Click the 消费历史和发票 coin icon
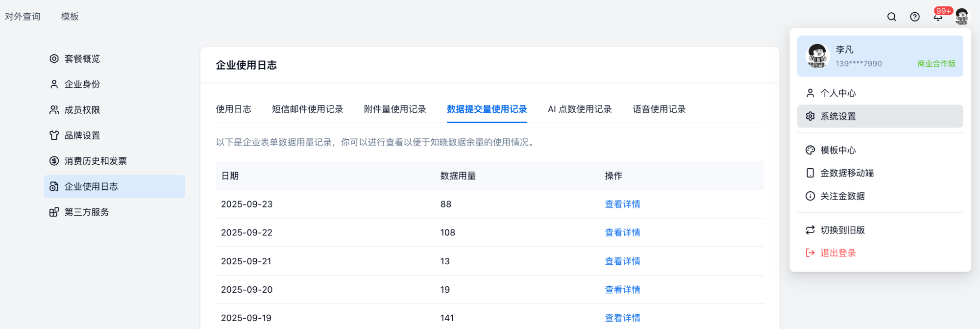980x329 pixels. click(x=54, y=161)
